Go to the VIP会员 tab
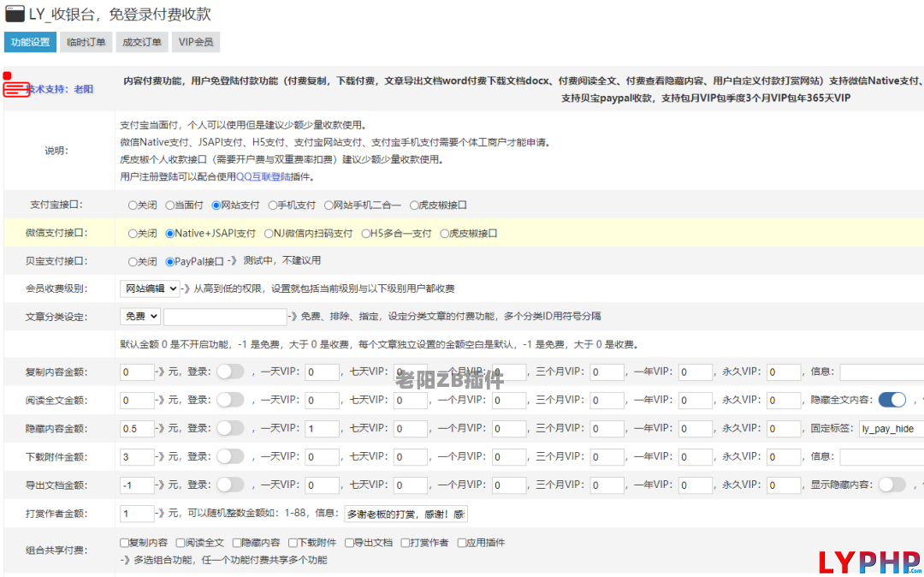 click(x=196, y=42)
